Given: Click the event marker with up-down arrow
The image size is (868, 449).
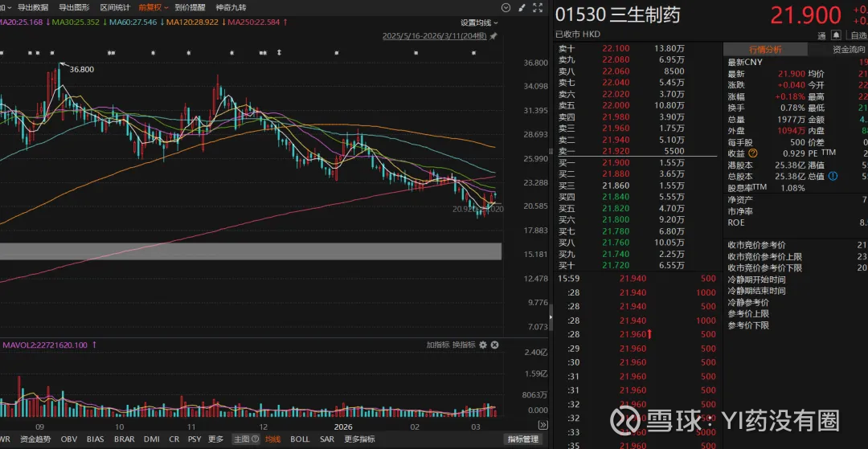Looking at the screenshot, I should point(279,53).
